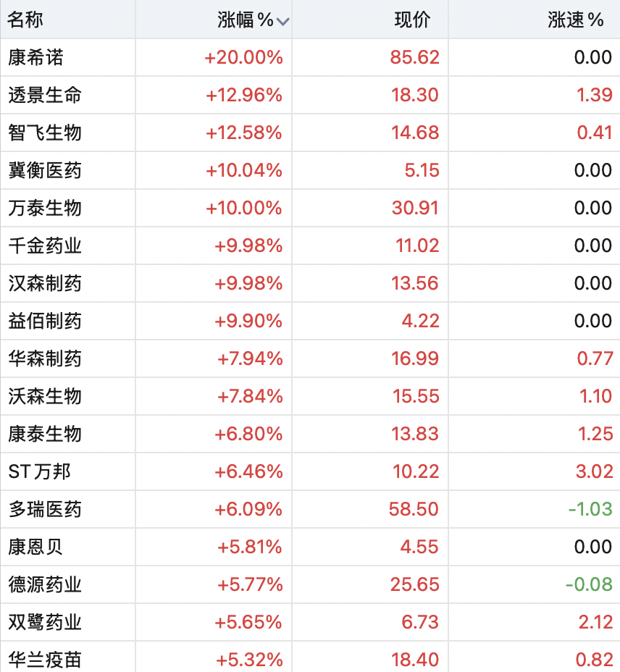Select 德源药业 speed value -0.08

pos(589,584)
